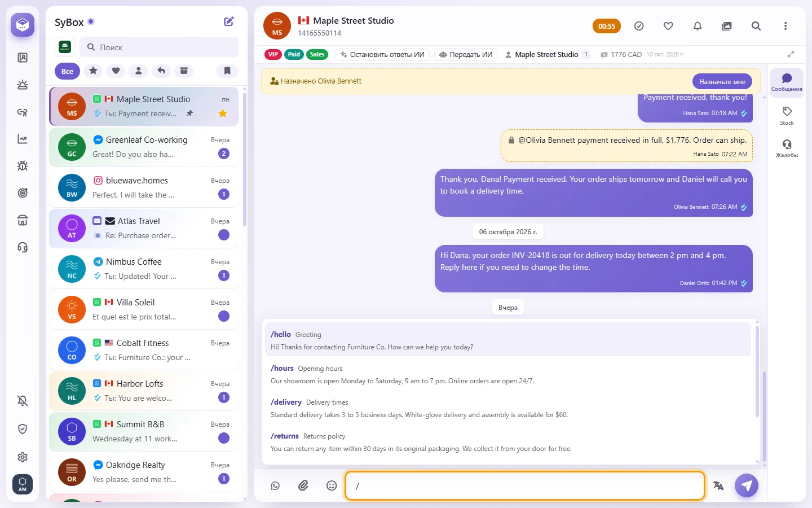Screen dimensions: 812x508
Task: Switch to the Сообщения tab
Action: pyautogui.click(x=787, y=82)
